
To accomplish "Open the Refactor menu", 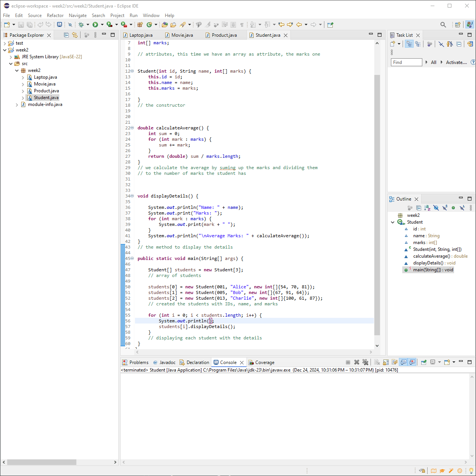I will point(55,16).
